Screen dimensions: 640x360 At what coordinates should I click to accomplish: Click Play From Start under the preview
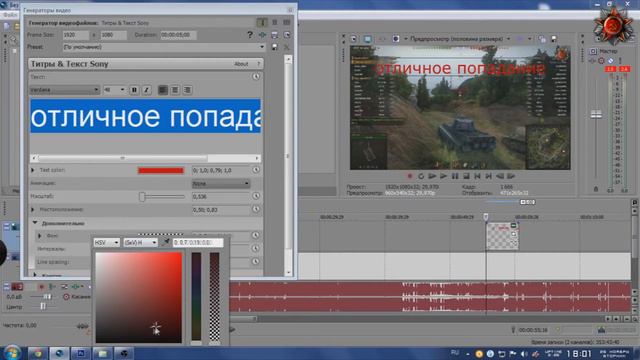(432, 176)
